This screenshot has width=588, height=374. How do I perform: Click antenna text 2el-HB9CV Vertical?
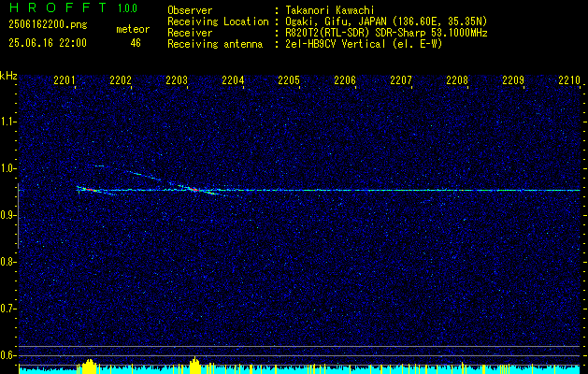click(x=335, y=44)
